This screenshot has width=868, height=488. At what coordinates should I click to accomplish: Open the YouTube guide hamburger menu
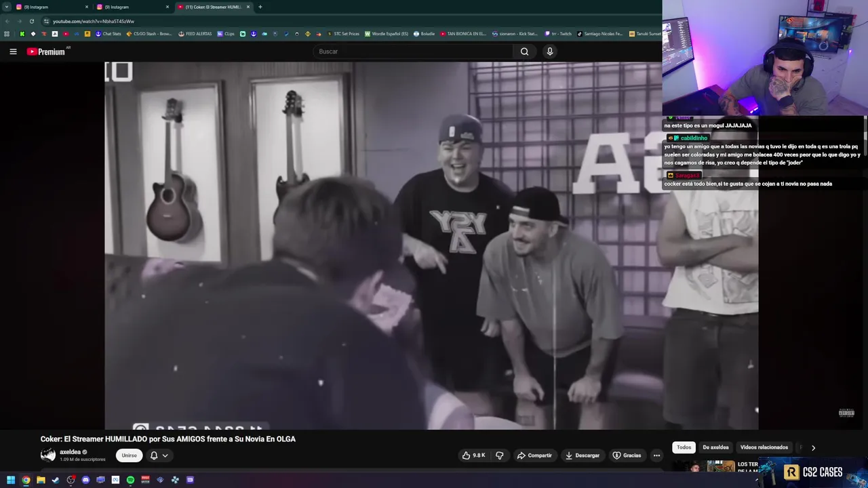[13, 52]
